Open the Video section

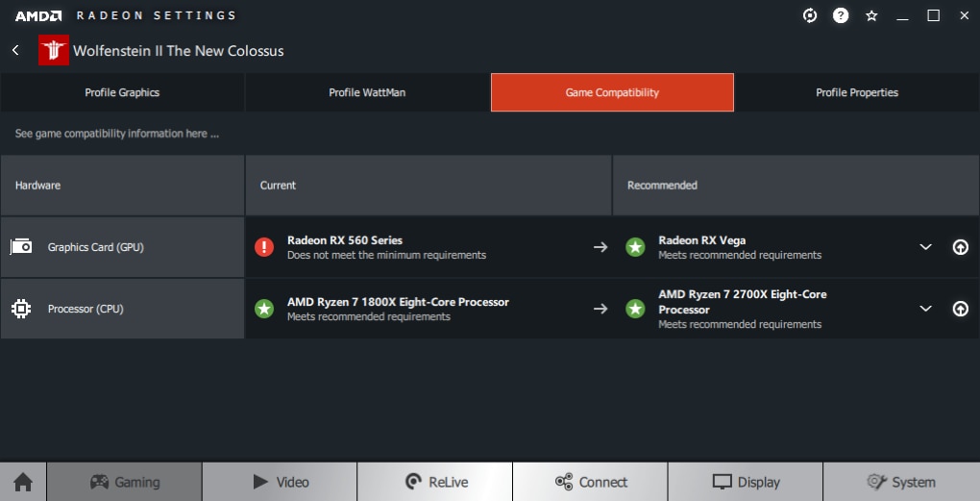[x=280, y=482]
